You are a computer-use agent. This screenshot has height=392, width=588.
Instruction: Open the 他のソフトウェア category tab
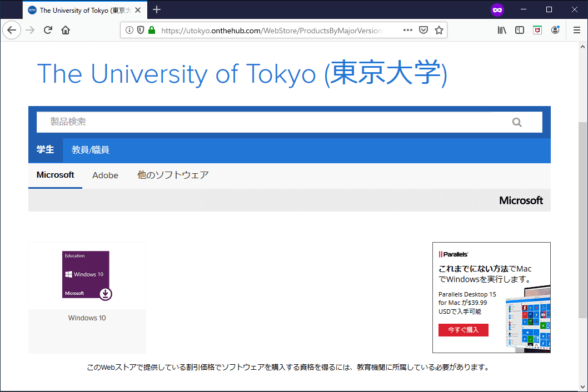coord(173,175)
